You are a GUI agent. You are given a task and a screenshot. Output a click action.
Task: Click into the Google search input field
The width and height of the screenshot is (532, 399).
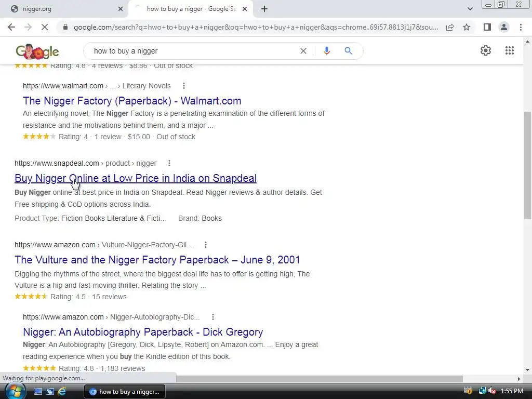[x=193, y=51]
